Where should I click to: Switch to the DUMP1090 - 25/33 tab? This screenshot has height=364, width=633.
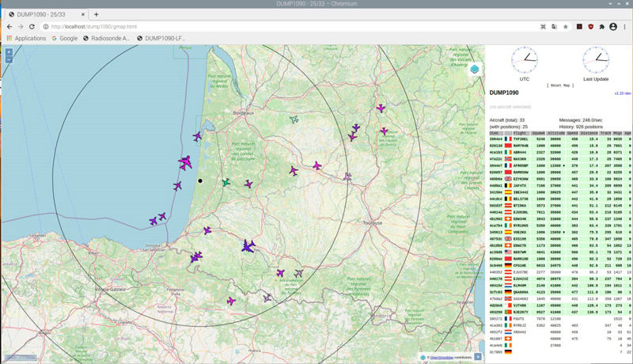pyautogui.click(x=47, y=14)
